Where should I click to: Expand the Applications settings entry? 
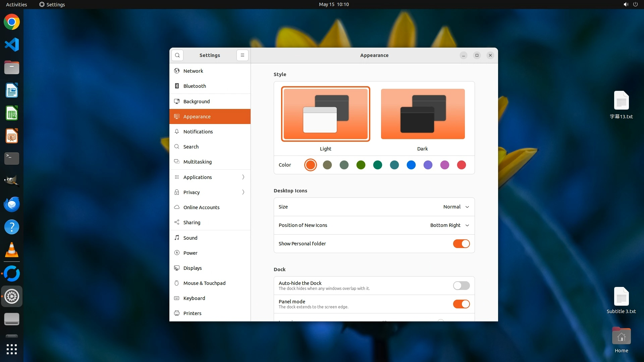coord(210,177)
